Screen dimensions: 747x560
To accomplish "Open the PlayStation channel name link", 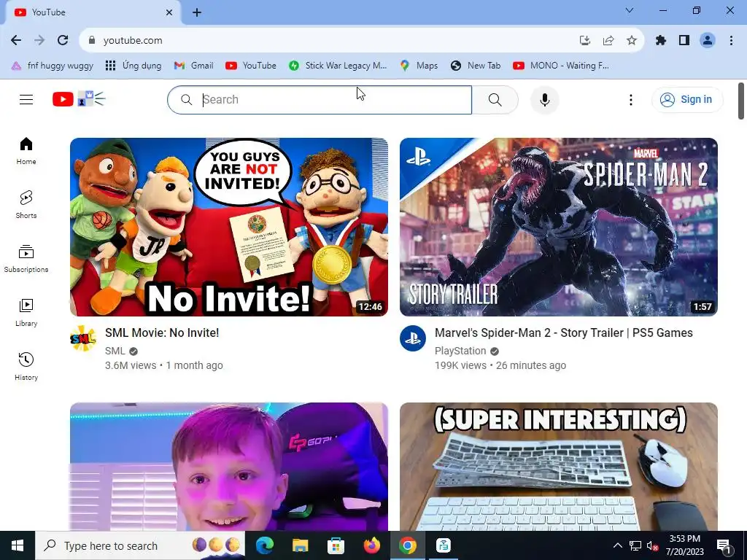I will (460, 351).
